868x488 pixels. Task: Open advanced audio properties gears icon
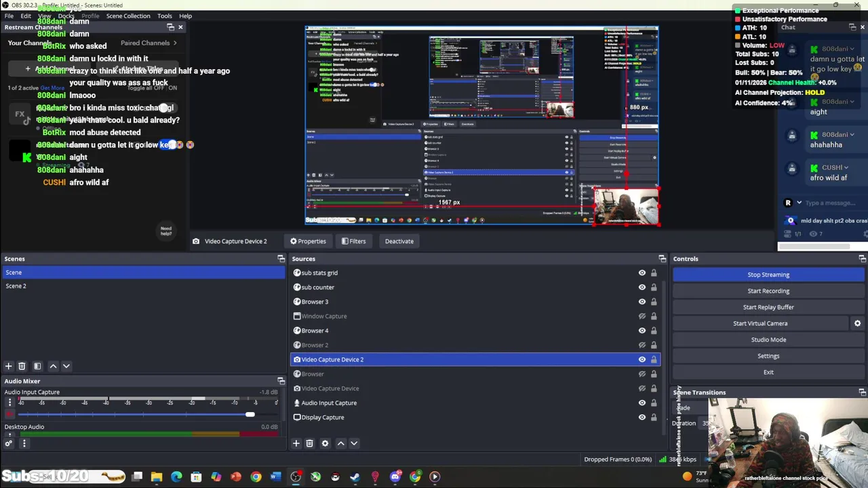click(9, 444)
